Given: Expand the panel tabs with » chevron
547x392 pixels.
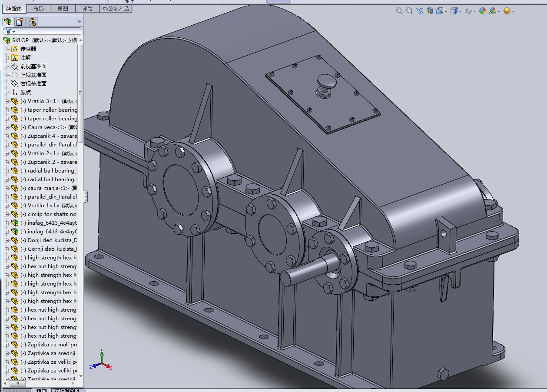Looking at the screenshot, I should click(79, 21).
